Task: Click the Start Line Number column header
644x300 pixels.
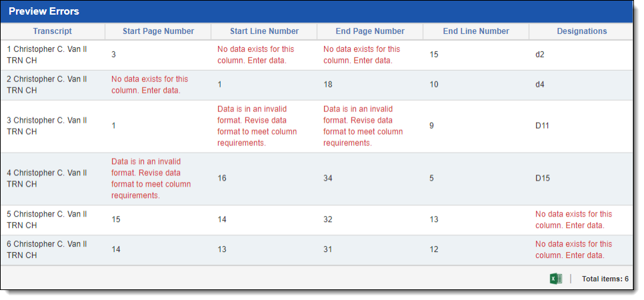Action: (264, 31)
